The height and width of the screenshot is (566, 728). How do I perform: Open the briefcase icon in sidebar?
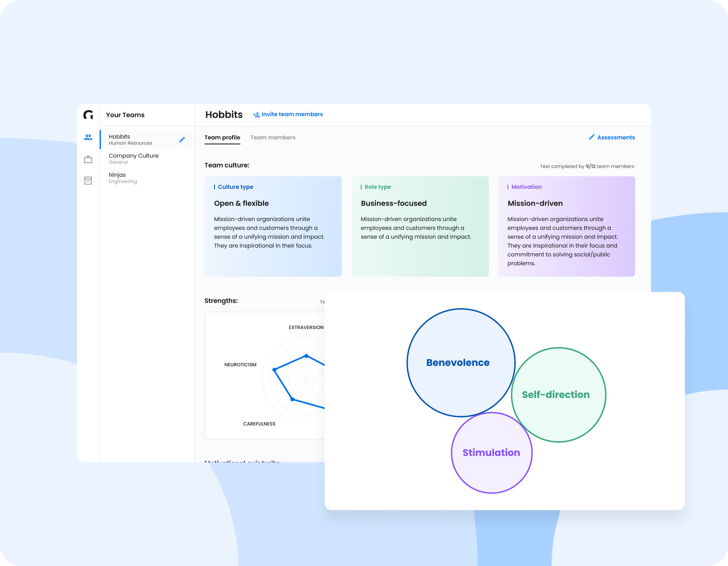coord(88,159)
